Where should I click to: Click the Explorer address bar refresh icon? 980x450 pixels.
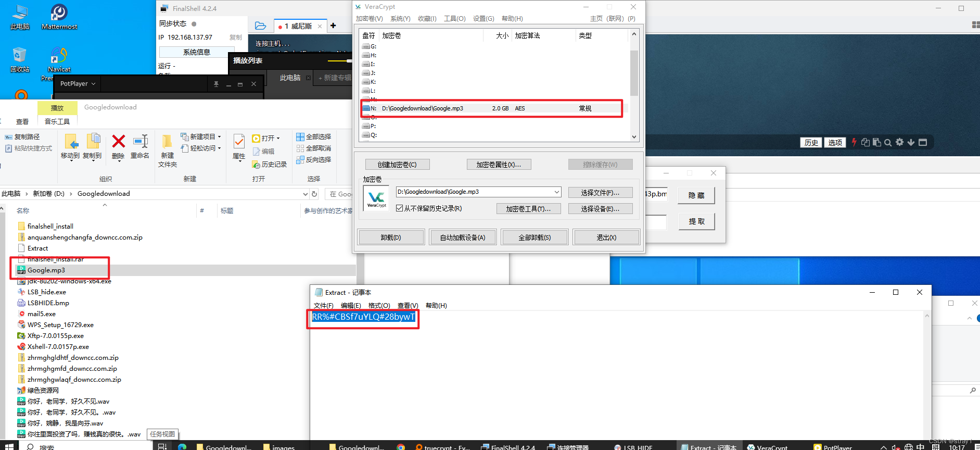(x=314, y=194)
